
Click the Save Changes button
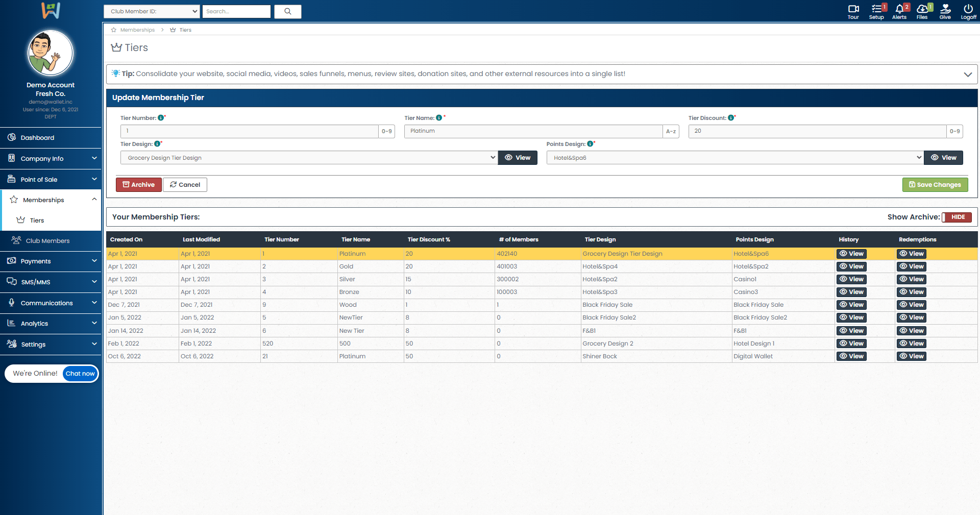pos(935,185)
